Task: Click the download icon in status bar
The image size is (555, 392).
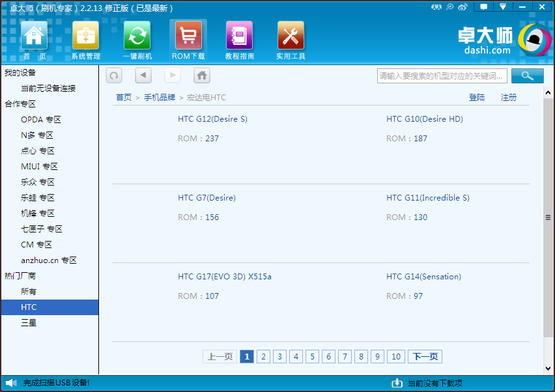Action: coord(397,383)
